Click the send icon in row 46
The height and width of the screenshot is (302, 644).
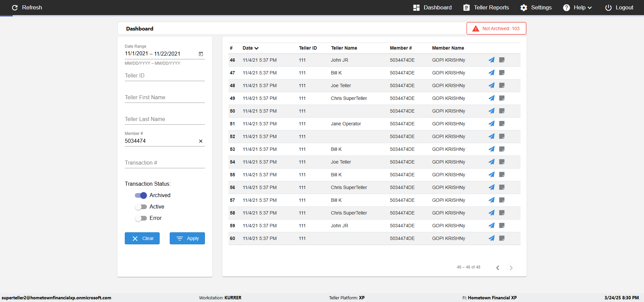click(491, 60)
